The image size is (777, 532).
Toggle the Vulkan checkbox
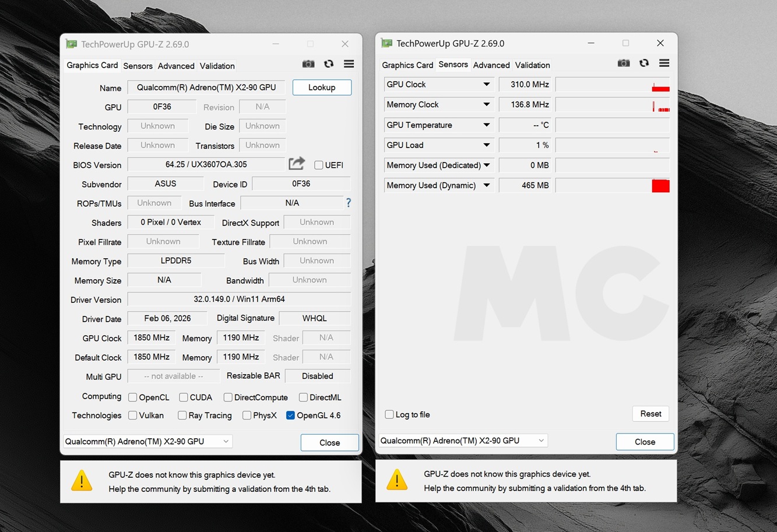tap(133, 415)
